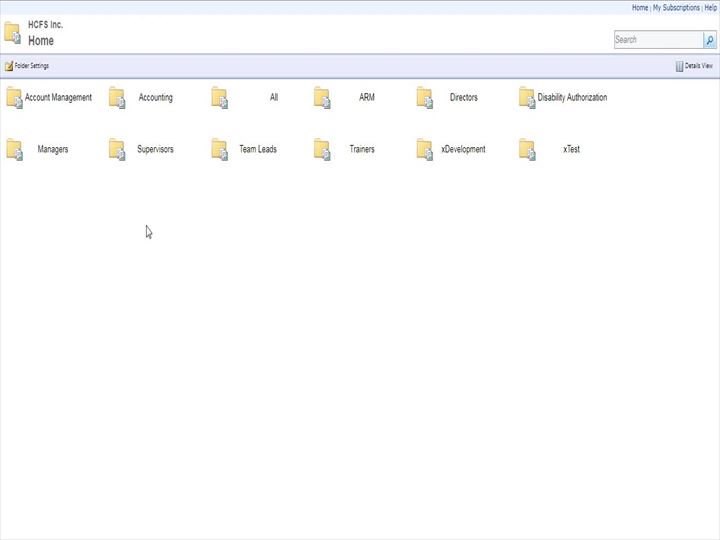
Task: Click the Help link
Action: tap(710, 7)
